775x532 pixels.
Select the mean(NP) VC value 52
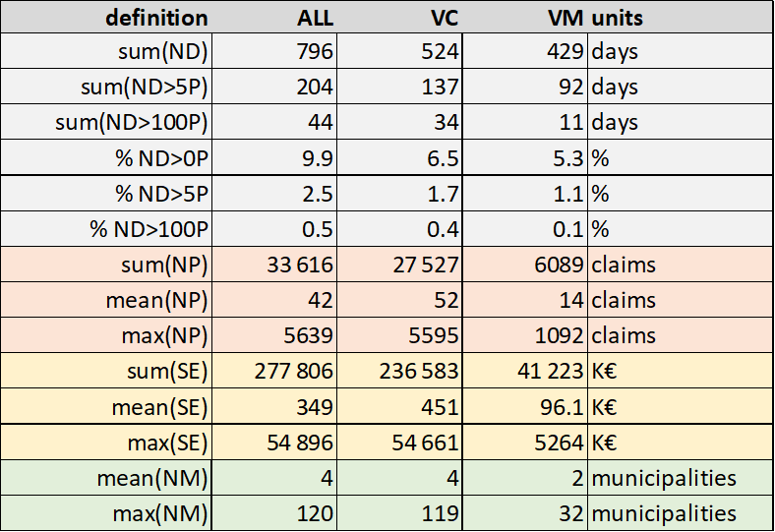tap(444, 300)
